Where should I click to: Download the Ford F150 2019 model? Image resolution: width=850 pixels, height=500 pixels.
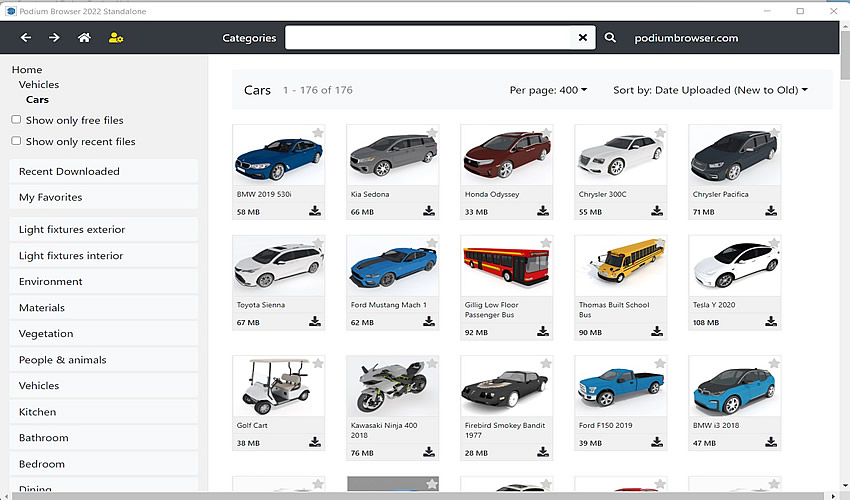click(x=657, y=441)
